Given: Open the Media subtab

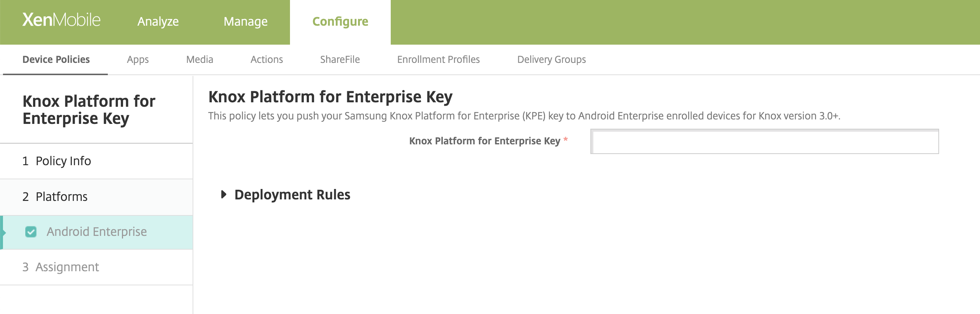Looking at the screenshot, I should tap(199, 60).
